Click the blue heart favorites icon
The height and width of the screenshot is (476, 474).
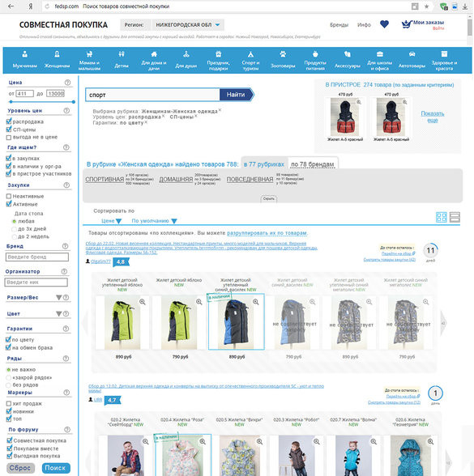click(384, 24)
